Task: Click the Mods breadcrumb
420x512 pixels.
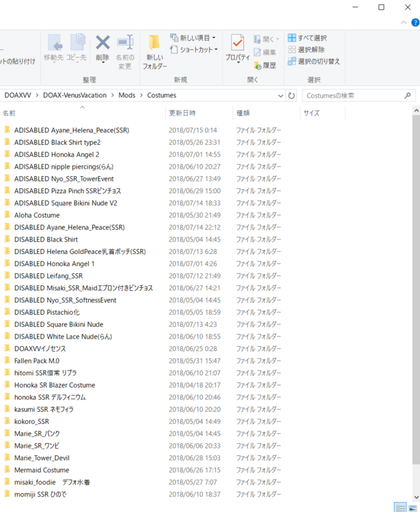Action: [127, 96]
